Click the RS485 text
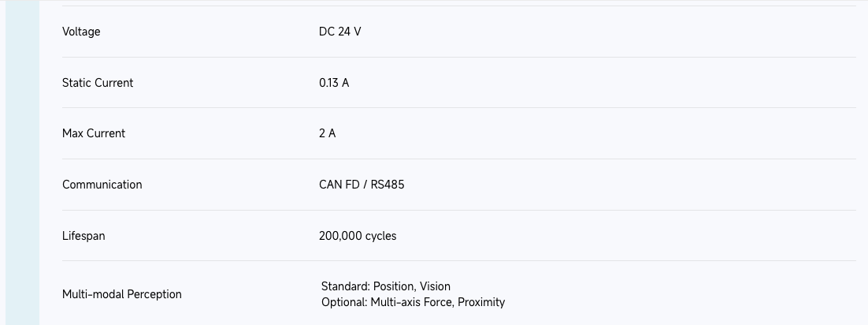The image size is (868, 325). point(388,185)
